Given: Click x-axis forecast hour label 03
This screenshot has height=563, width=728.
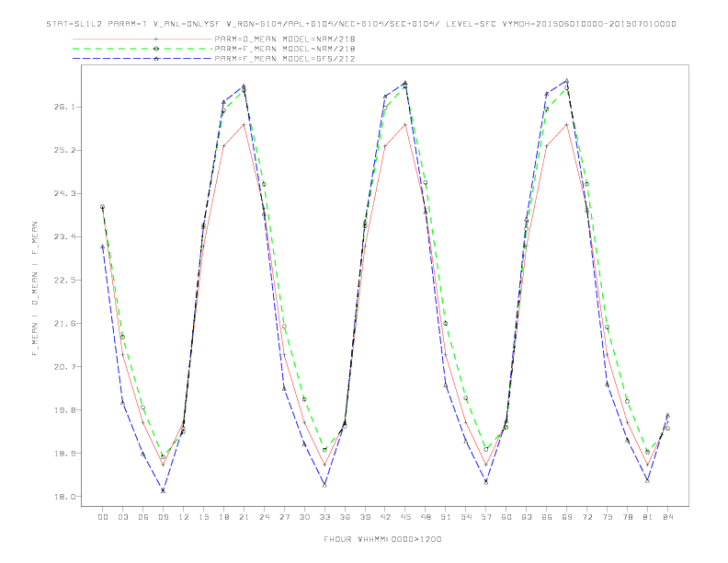Looking at the screenshot, I should tap(122, 517).
